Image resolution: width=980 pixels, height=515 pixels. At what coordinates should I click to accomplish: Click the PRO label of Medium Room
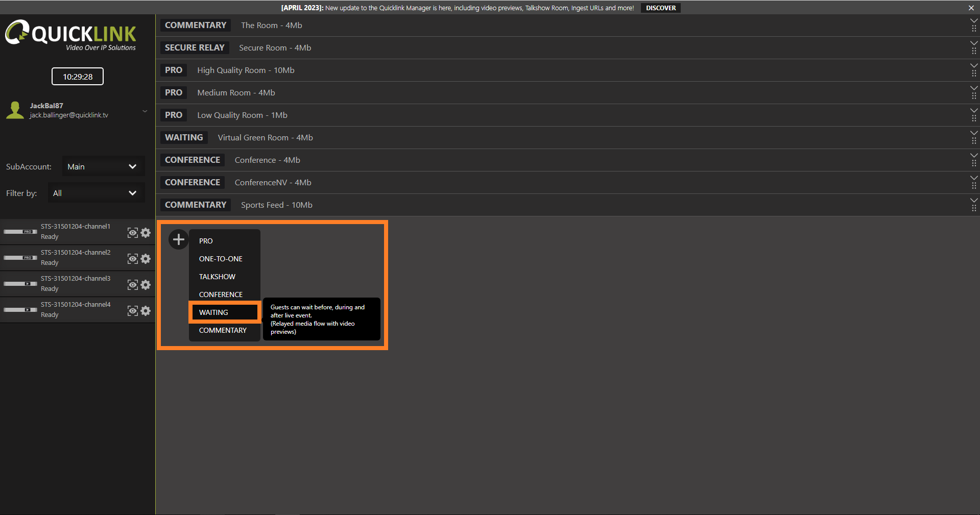[x=174, y=92]
